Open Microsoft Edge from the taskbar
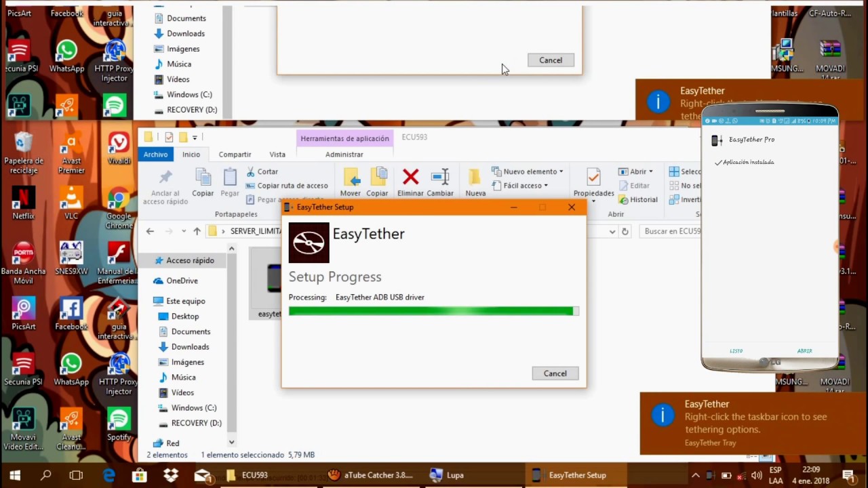868x488 pixels. point(109,475)
